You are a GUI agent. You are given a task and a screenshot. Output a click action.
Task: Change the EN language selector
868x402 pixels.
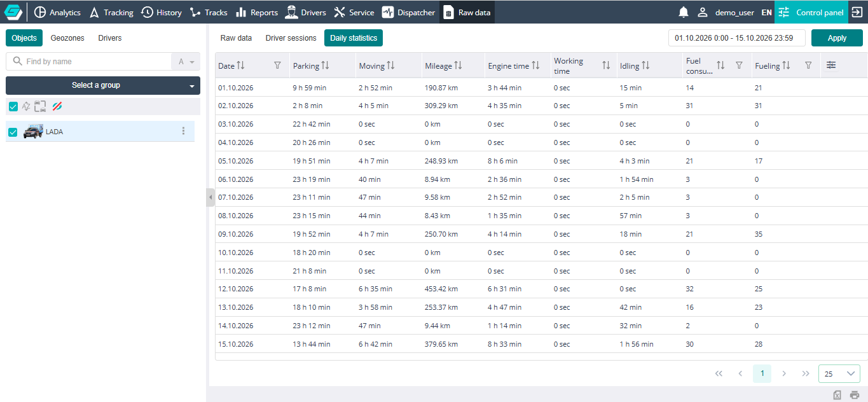pos(766,12)
